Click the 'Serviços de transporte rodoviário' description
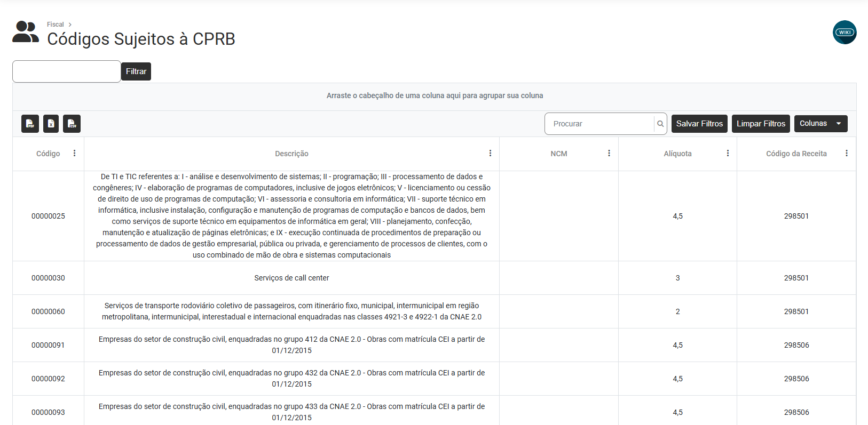This screenshot has height=425, width=868. point(291,311)
